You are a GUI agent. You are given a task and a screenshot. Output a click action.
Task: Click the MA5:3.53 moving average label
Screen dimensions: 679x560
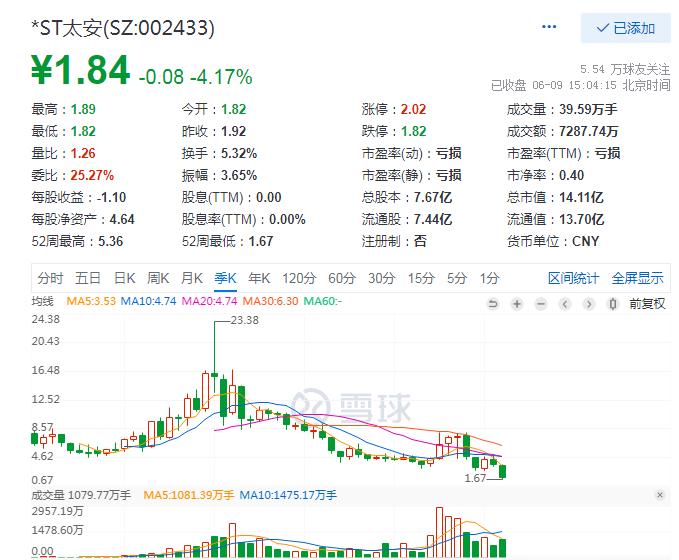pos(91,301)
